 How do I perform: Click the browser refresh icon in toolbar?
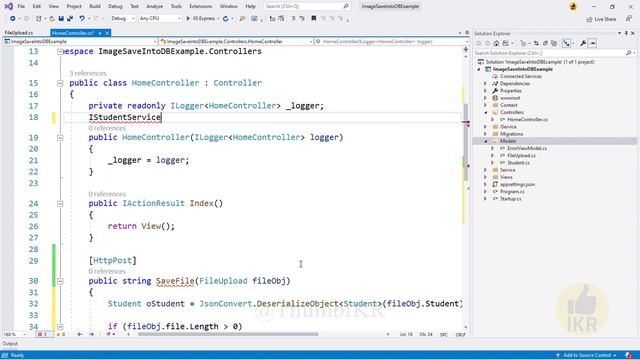pos(225,19)
